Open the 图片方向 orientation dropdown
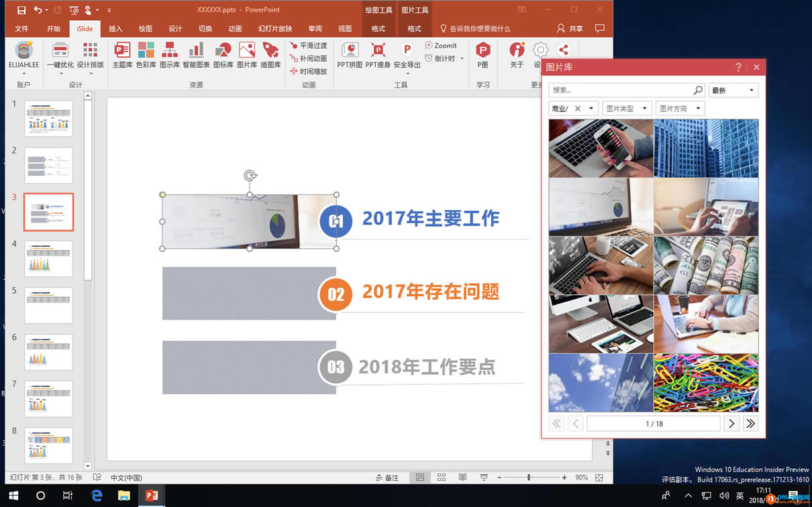This screenshot has height=507, width=812. click(680, 108)
